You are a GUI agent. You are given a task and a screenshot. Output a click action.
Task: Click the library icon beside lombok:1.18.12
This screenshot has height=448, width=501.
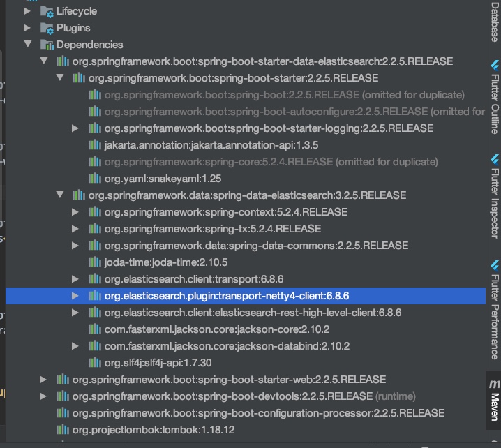point(62,430)
